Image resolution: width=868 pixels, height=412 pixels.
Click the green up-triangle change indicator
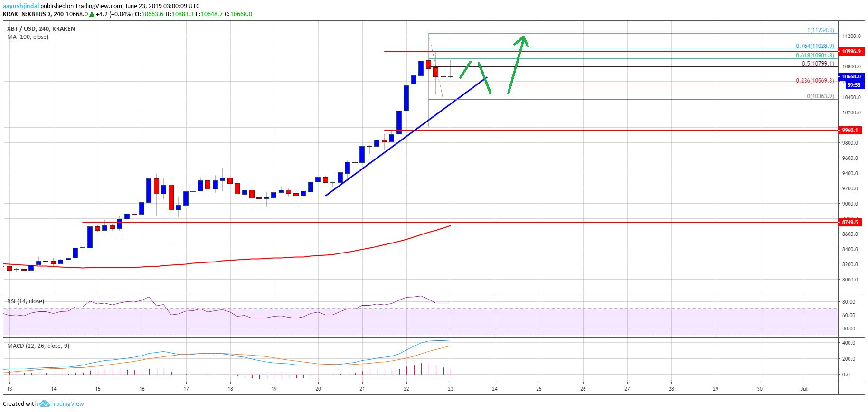(92, 14)
